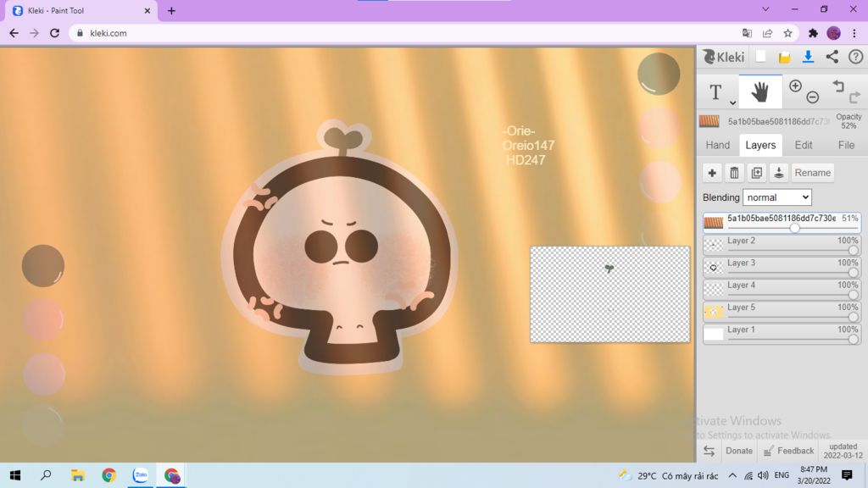The width and height of the screenshot is (868, 488).
Task: Select the Text tool
Action: [715, 91]
